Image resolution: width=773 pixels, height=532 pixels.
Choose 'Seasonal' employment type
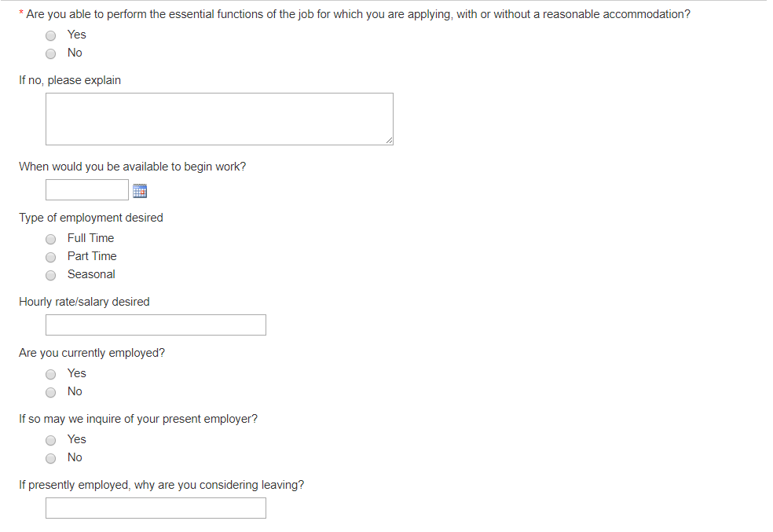tap(50, 274)
